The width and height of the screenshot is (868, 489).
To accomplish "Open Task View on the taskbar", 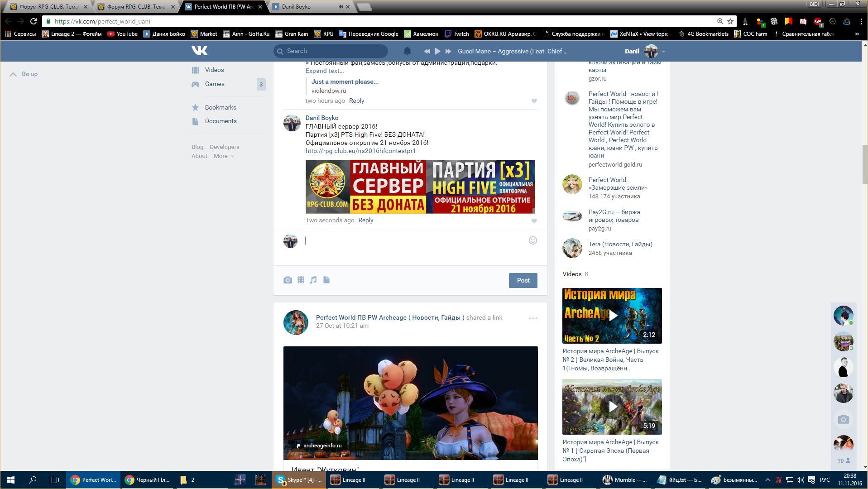I will (54, 480).
